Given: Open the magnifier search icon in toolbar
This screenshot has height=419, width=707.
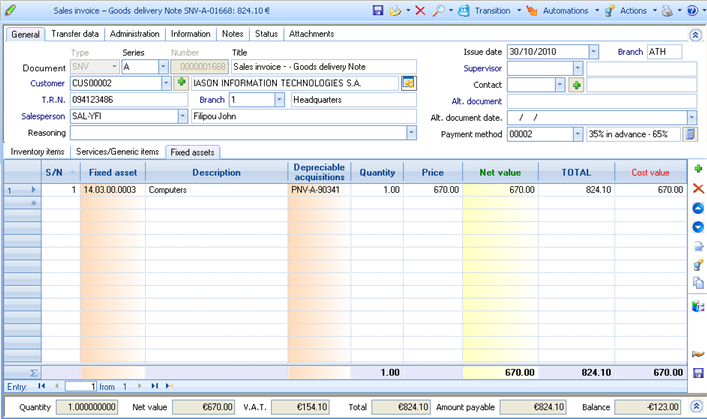Looking at the screenshot, I should pyautogui.click(x=438, y=10).
